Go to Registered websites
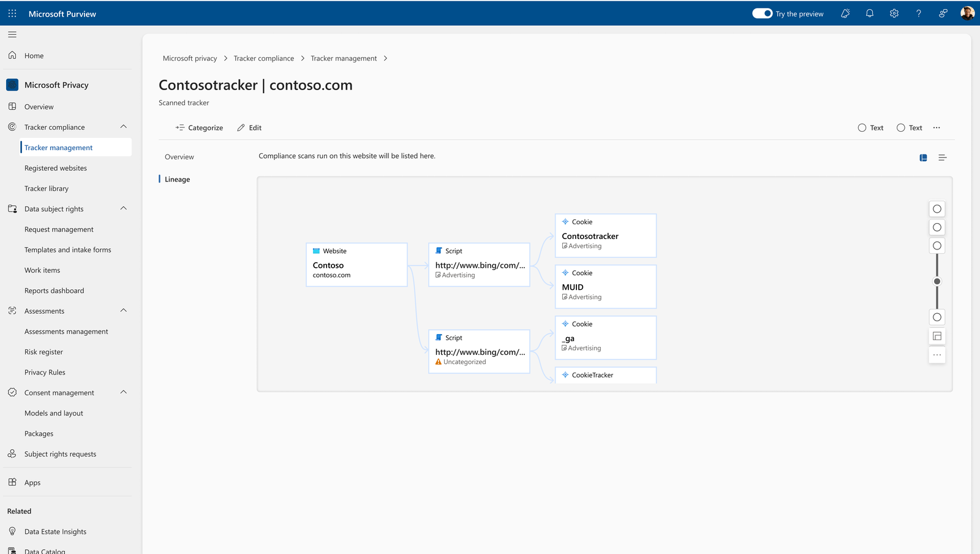Viewport: 980px width, 554px height. pyautogui.click(x=56, y=168)
